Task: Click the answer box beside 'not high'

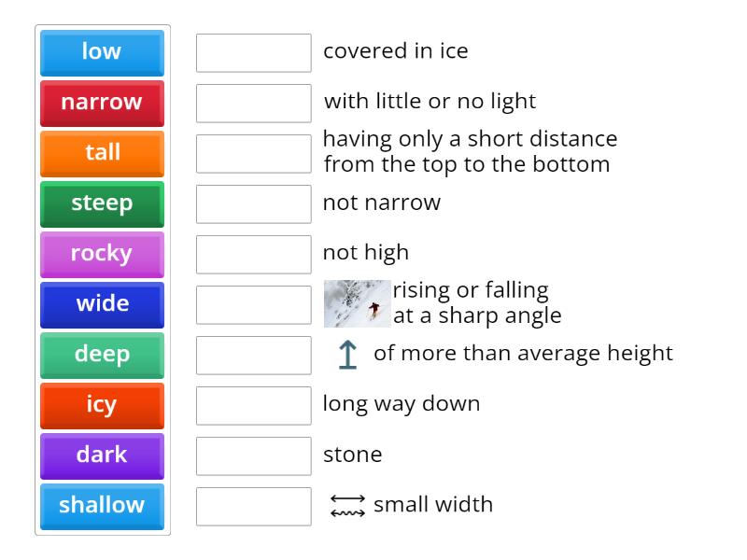Action: tap(252, 252)
